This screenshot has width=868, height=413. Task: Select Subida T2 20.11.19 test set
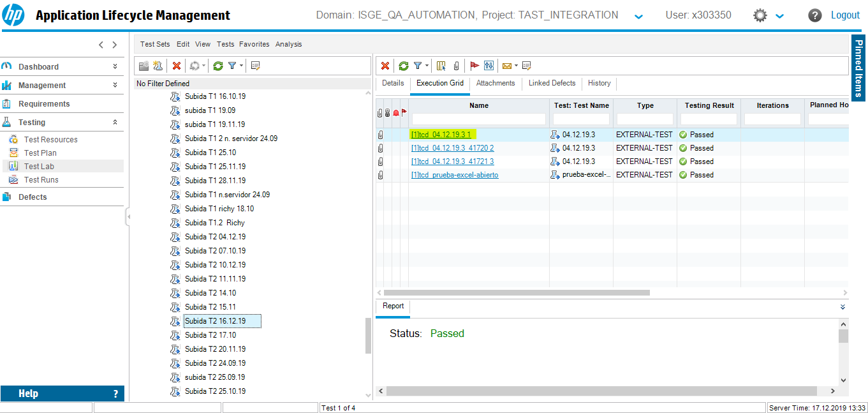click(215, 349)
